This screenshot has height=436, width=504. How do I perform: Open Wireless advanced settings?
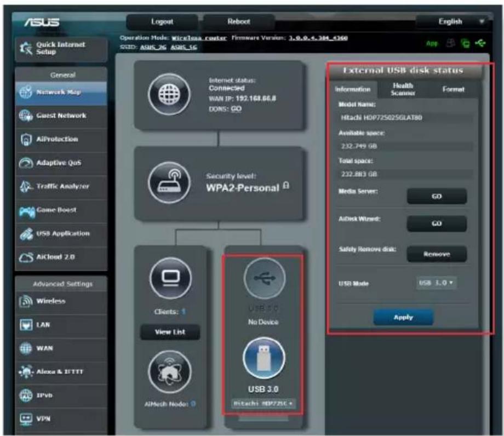[x=61, y=301]
